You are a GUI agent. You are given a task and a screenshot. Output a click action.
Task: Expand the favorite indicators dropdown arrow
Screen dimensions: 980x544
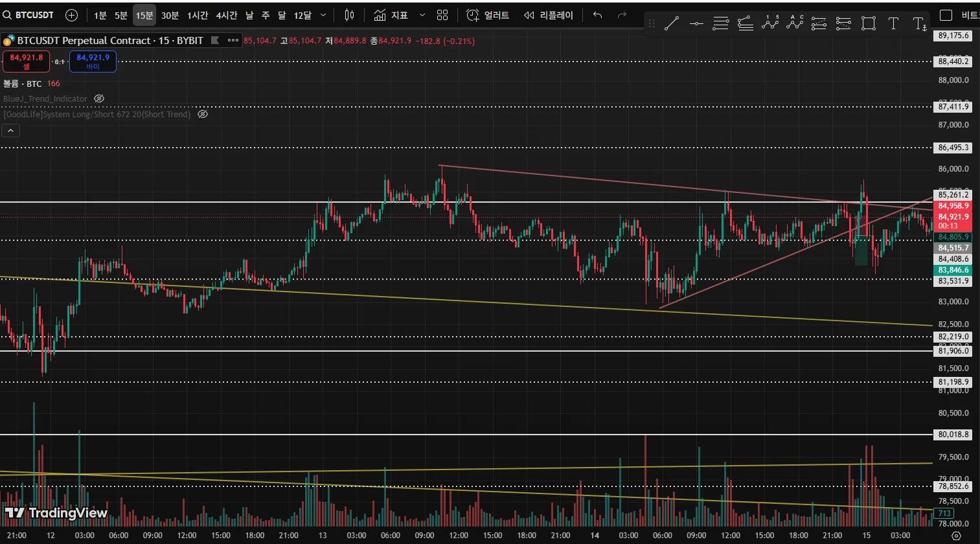click(x=422, y=15)
